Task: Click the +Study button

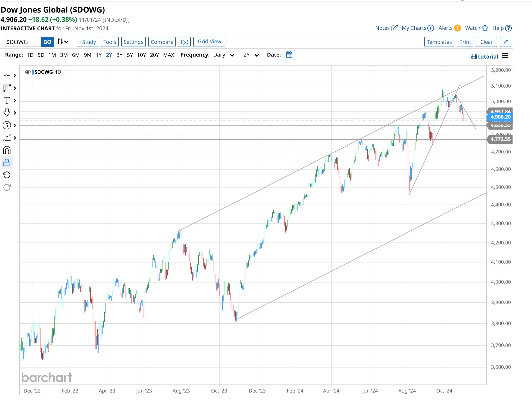Action: tap(88, 42)
